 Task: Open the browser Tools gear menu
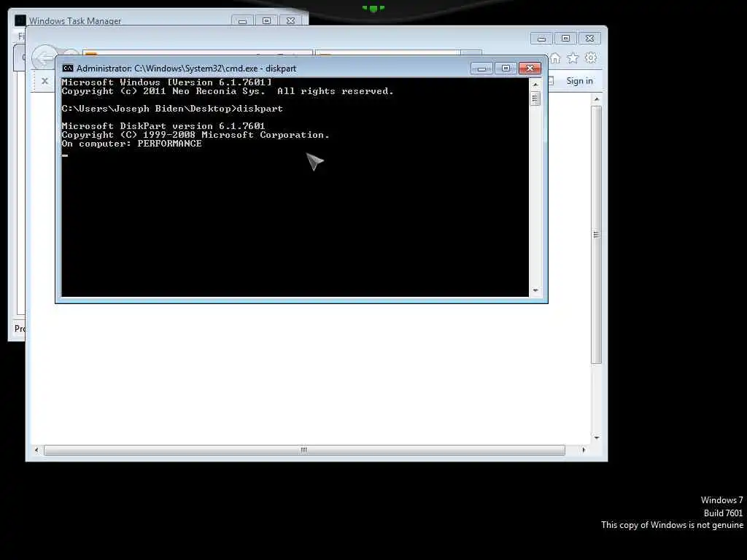pos(591,58)
